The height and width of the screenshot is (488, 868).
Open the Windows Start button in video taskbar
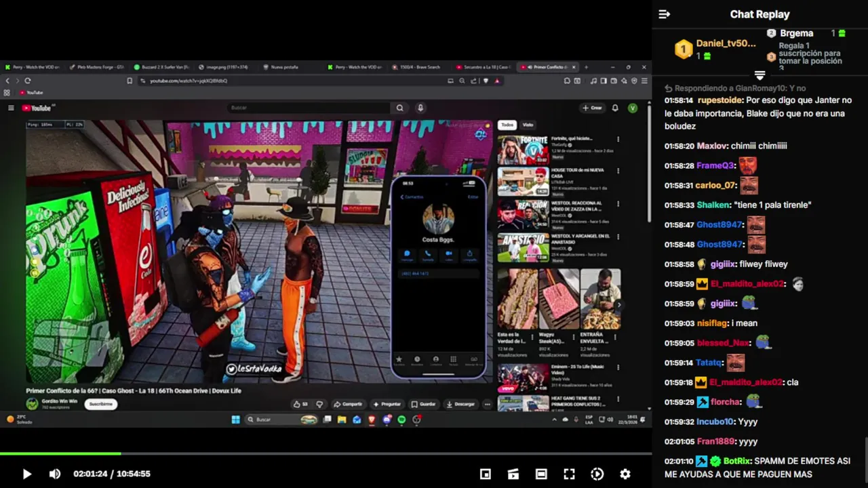(x=235, y=420)
